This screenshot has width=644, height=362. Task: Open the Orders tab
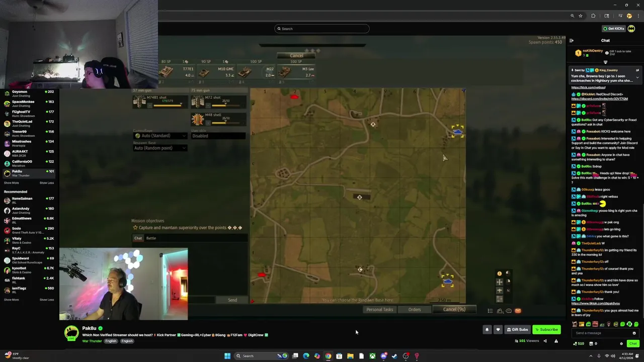pos(414,310)
